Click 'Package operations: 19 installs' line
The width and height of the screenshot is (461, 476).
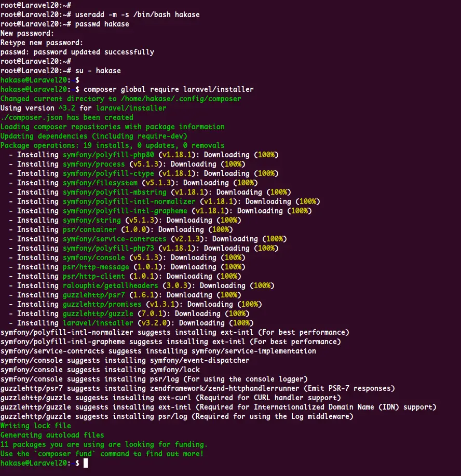[112, 145]
